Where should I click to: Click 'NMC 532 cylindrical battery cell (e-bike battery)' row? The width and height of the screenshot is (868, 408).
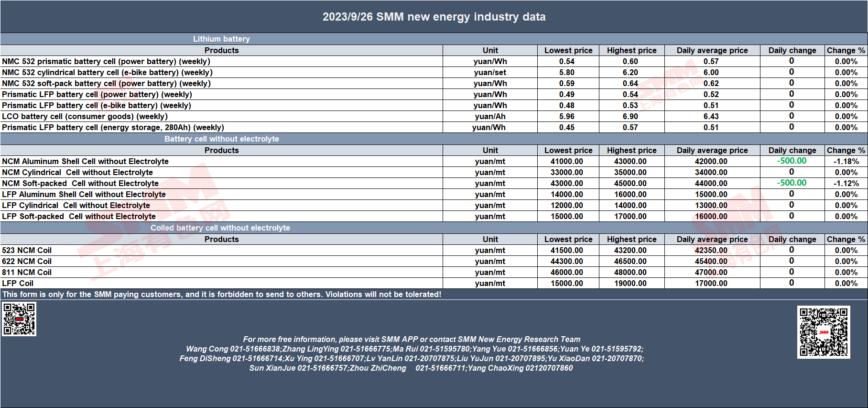coord(434,72)
